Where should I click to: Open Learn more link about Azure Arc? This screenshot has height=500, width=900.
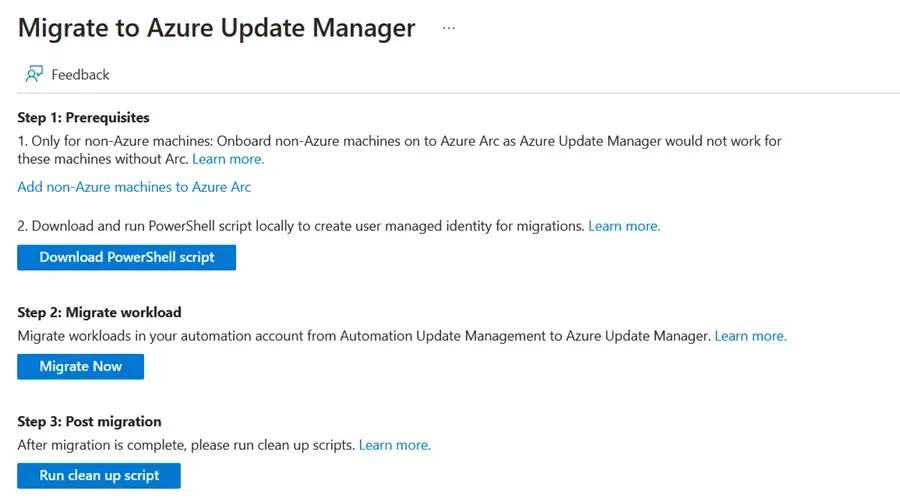[x=228, y=159]
